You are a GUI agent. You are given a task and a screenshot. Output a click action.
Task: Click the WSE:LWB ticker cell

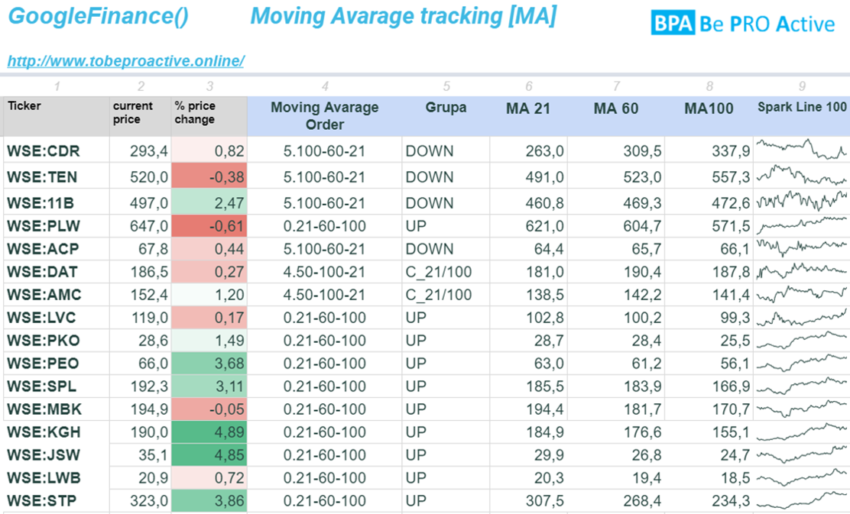tap(56, 478)
